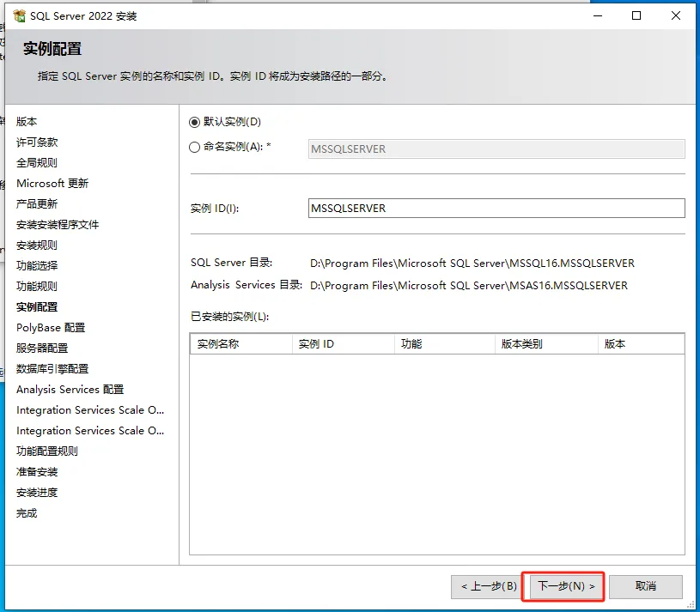Go back with 上一步(B) button
The height and width of the screenshot is (612, 700).
coord(489,586)
